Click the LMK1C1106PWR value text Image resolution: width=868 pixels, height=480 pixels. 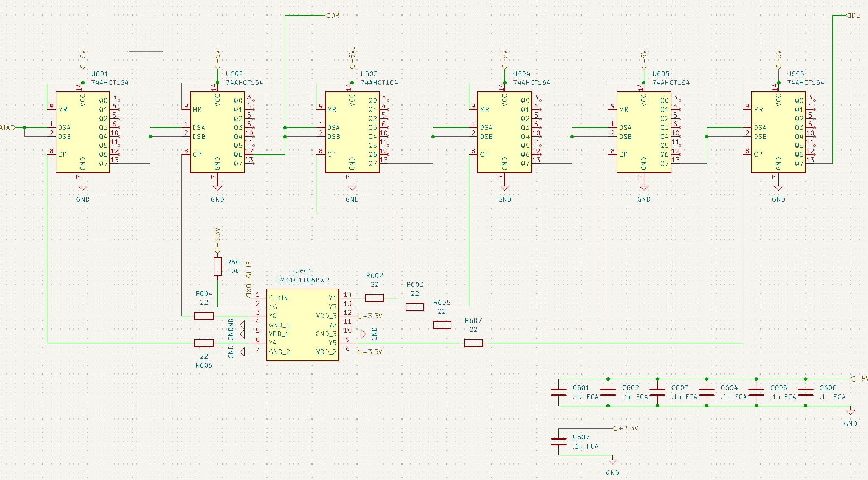click(x=303, y=280)
